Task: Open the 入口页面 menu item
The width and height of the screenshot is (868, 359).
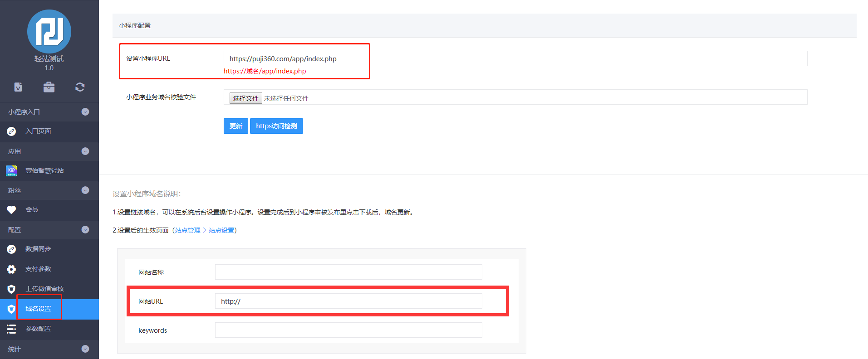Action: point(49,131)
